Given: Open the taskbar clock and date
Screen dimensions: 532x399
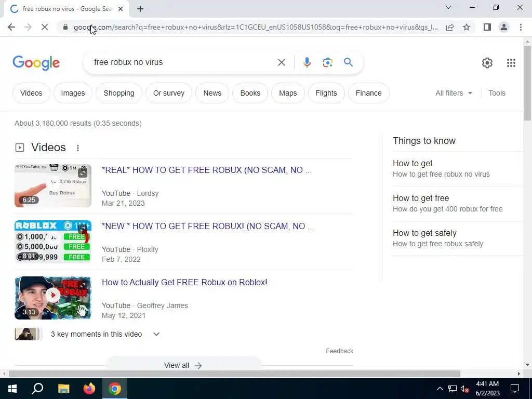Looking at the screenshot, I should tap(487, 389).
